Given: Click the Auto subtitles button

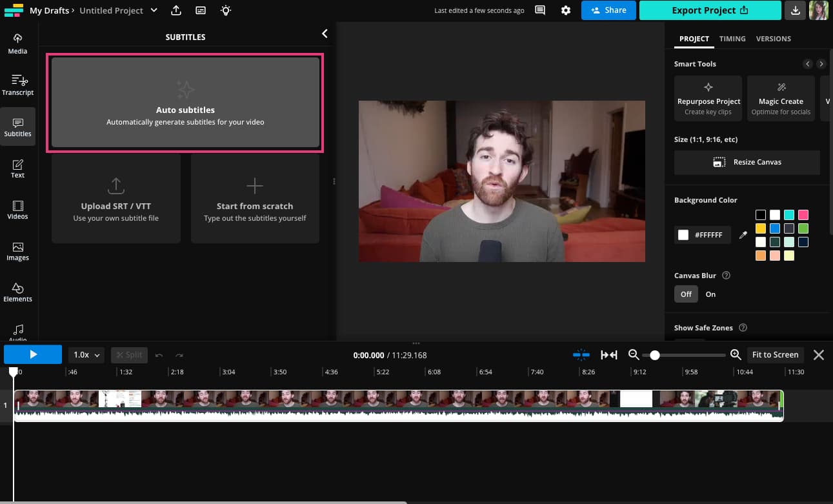Looking at the screenshot, I should point(185,103).
